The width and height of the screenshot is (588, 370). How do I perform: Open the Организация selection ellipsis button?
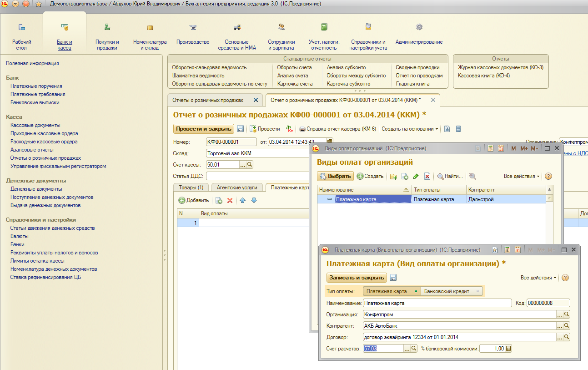(560, 314)
